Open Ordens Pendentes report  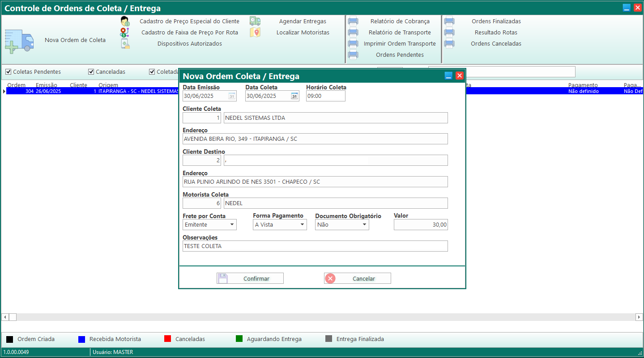(399, 55)
